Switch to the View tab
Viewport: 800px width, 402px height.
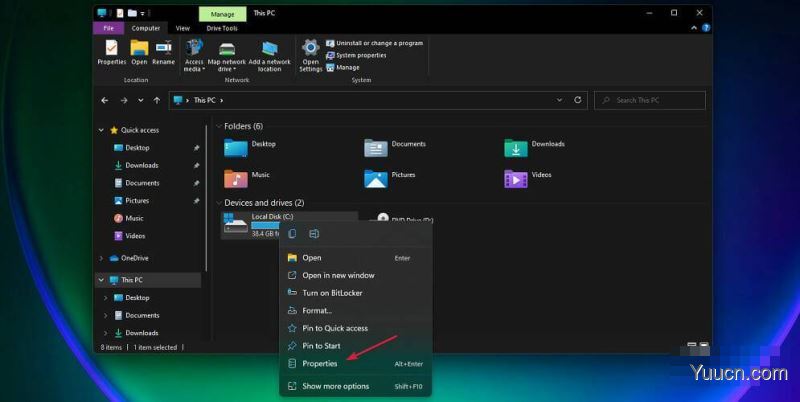click(x=183, y=28)
